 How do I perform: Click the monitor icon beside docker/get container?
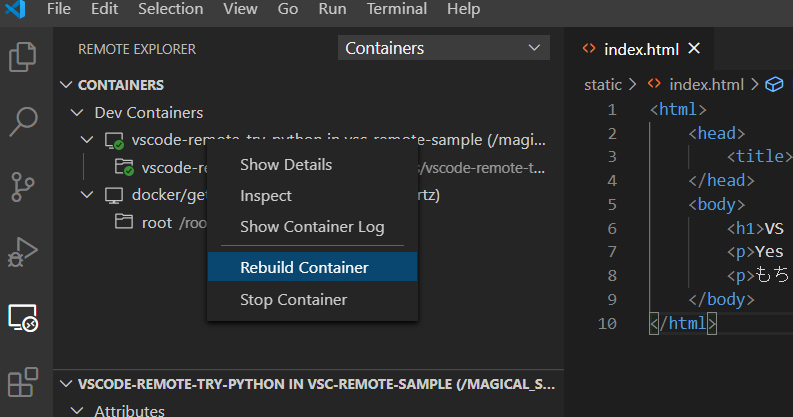click(x=114, y=195)
